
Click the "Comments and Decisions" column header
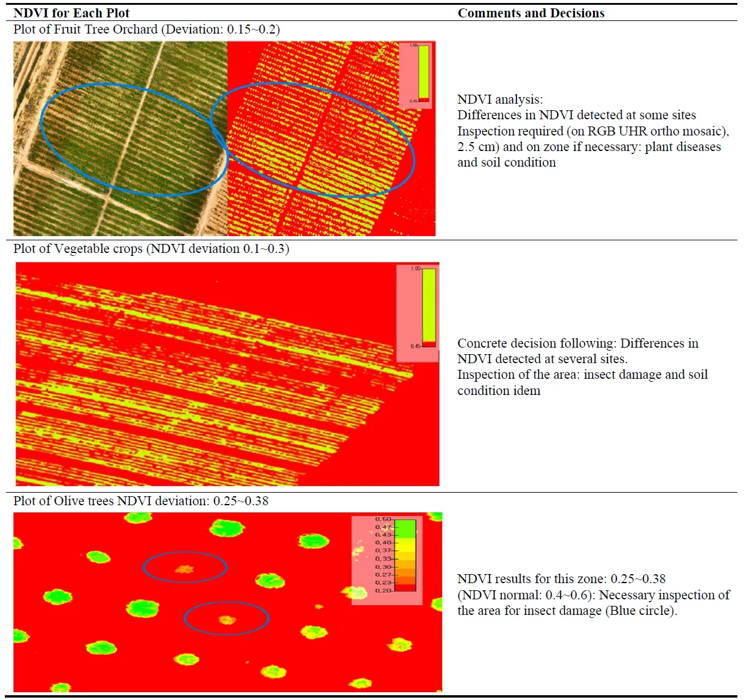[x=531, y=13]
